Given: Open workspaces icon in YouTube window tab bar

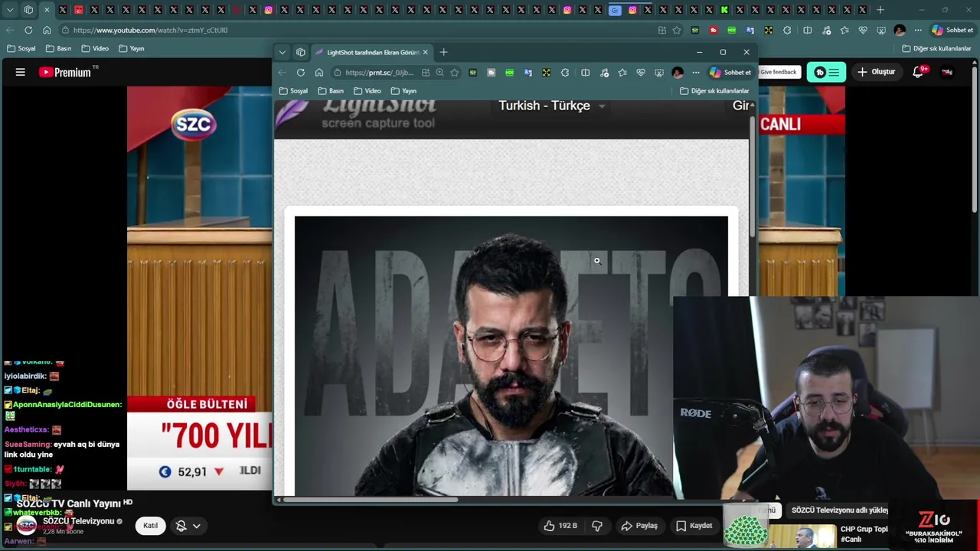Looking at the screenshot, I should pyautogui.click(x=28, y=10).
